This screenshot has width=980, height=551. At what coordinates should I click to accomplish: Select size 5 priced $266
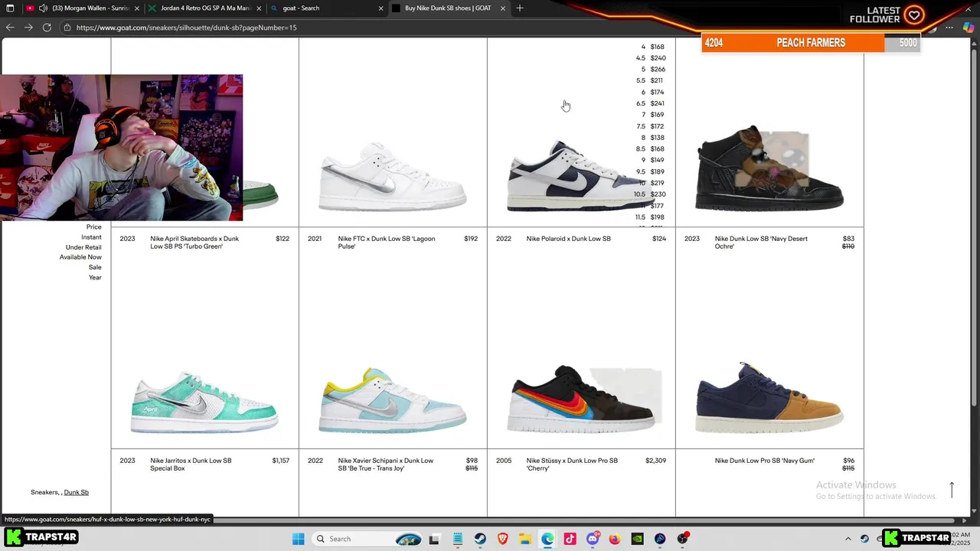[653, 70]
